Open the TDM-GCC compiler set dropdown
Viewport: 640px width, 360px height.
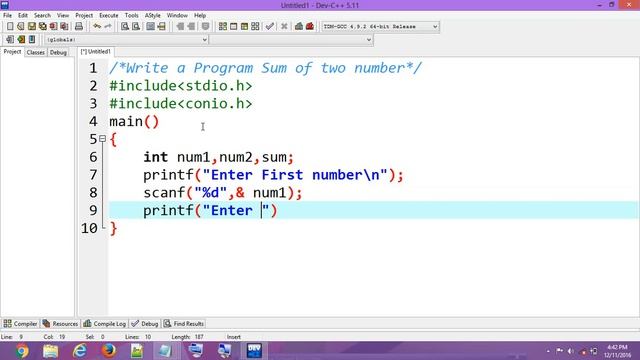(380, 27)
